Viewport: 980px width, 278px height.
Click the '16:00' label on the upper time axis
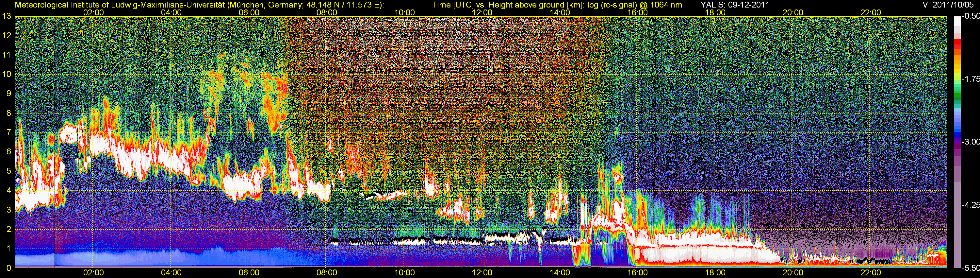pyautogui.click(x=638, y=12)
